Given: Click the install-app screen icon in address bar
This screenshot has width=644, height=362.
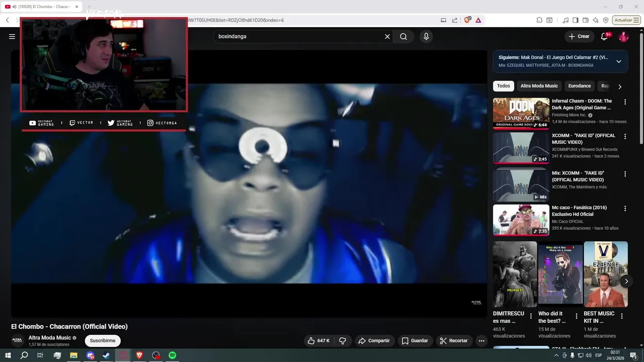Looking at the screenshot, I should click(x=443, y=20).
